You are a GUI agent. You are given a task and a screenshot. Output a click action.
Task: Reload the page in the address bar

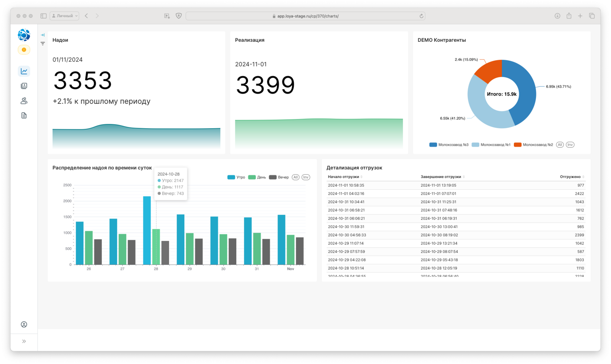[x=421, y=16]
